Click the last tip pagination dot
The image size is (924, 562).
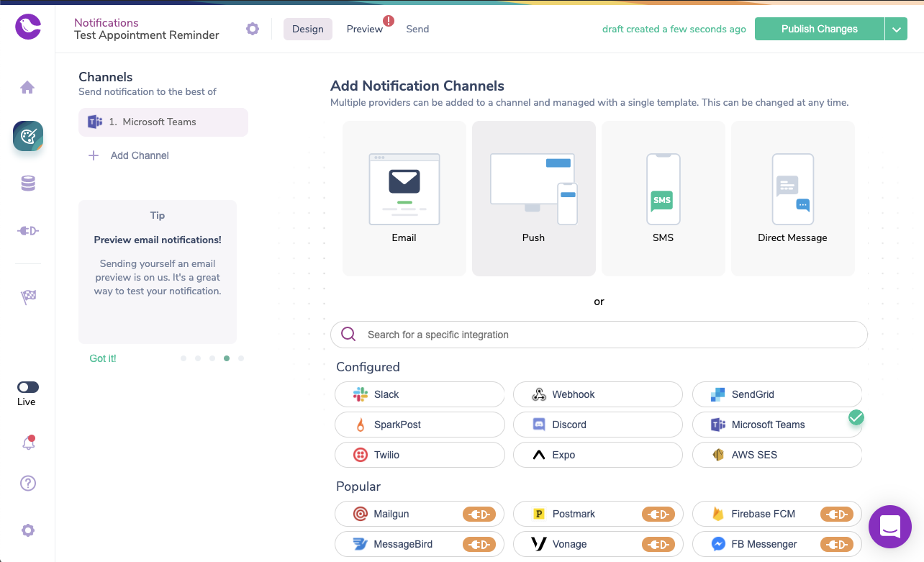[x=241, y=358]
